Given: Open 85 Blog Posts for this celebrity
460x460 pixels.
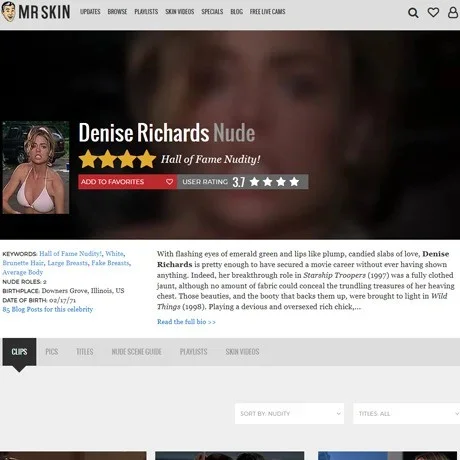Looking at the screenshot, I should point(48,309).
